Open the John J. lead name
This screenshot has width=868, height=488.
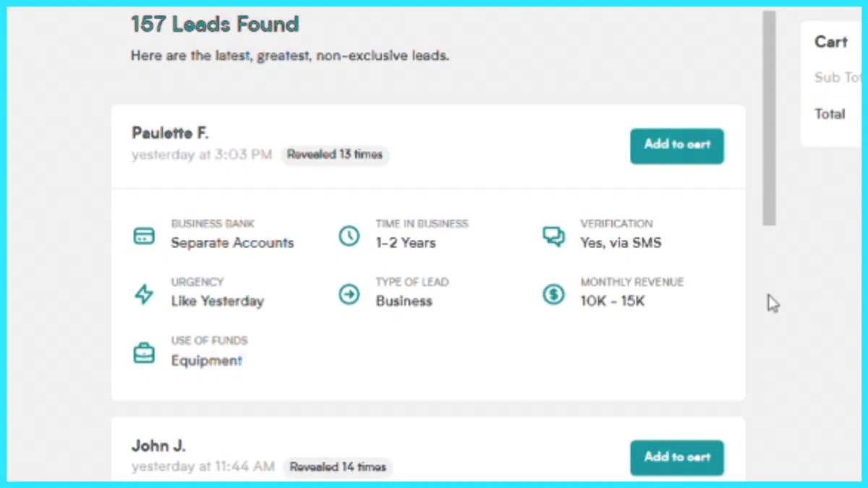point(158,445)
